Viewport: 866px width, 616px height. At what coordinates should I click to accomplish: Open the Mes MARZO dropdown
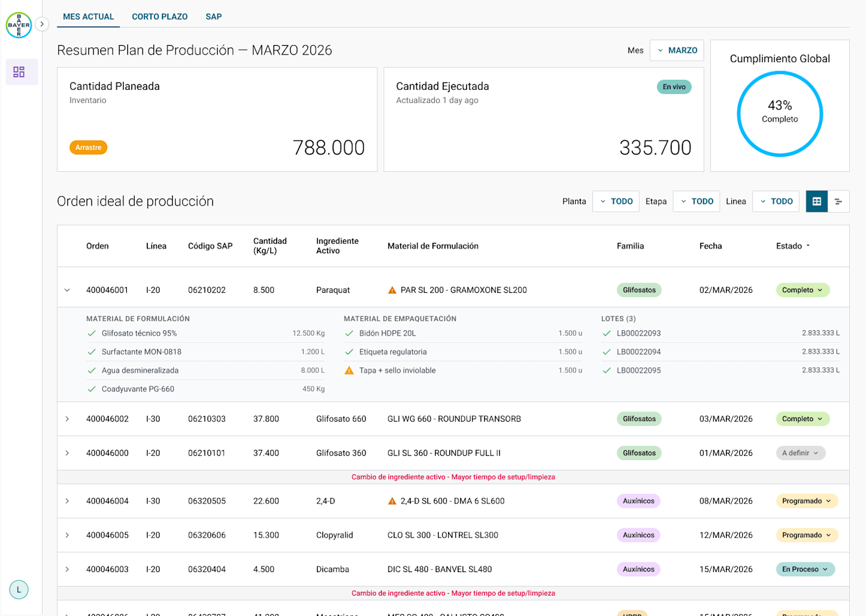tap(677, 51)
